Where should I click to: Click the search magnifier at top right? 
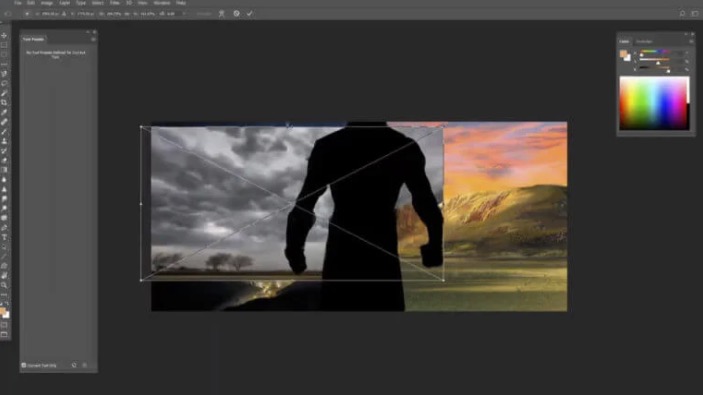[682, 13]
